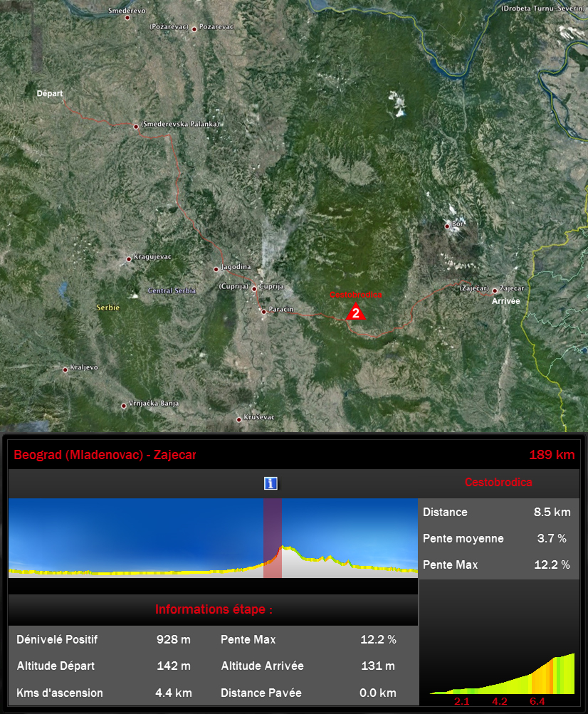Viewport: 588px width, 714px height.
Task: Click the Cestobrodica label on the map
Action: click(356, 295)
